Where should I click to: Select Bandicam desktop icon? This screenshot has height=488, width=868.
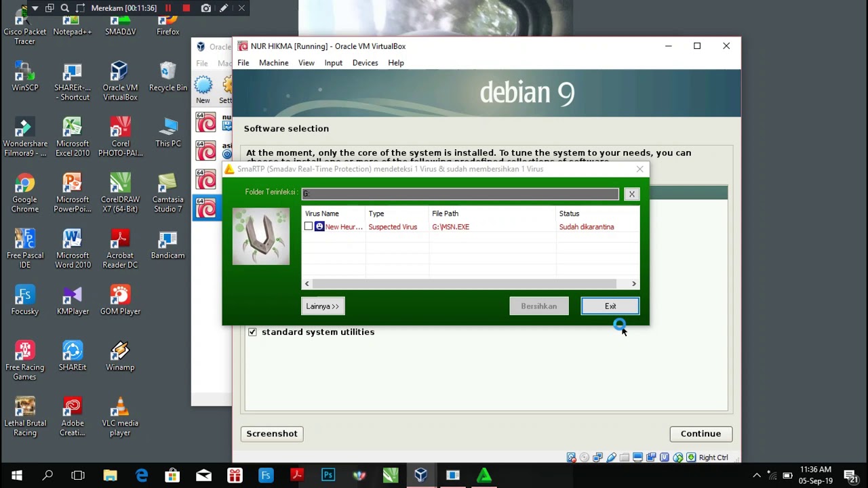[x=167, y=245]
